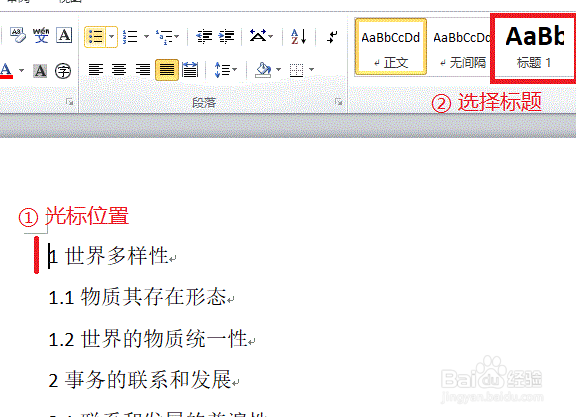Toggle character shading button
The width and height of the screenshot is (576, 417).
tap(40, 71)
